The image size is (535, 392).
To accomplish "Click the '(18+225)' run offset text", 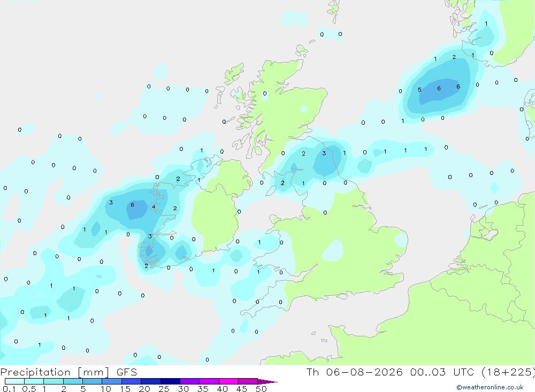I will click(508, 372).
